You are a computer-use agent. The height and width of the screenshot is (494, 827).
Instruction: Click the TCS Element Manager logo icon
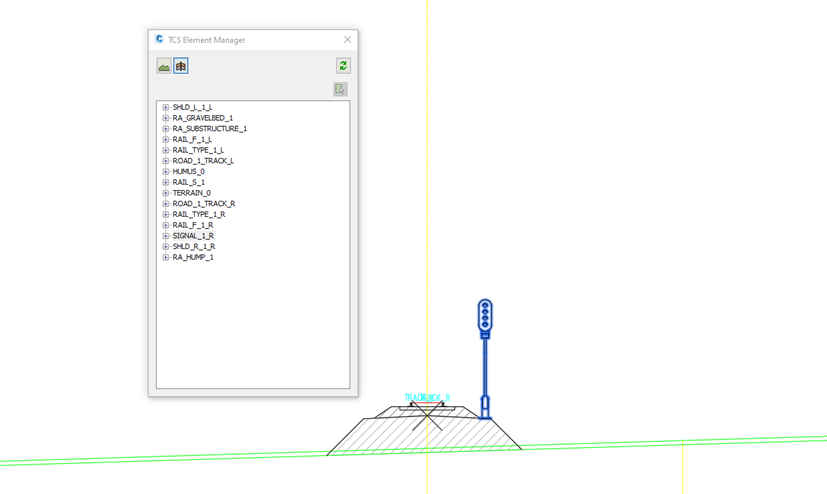coord(159,40)
